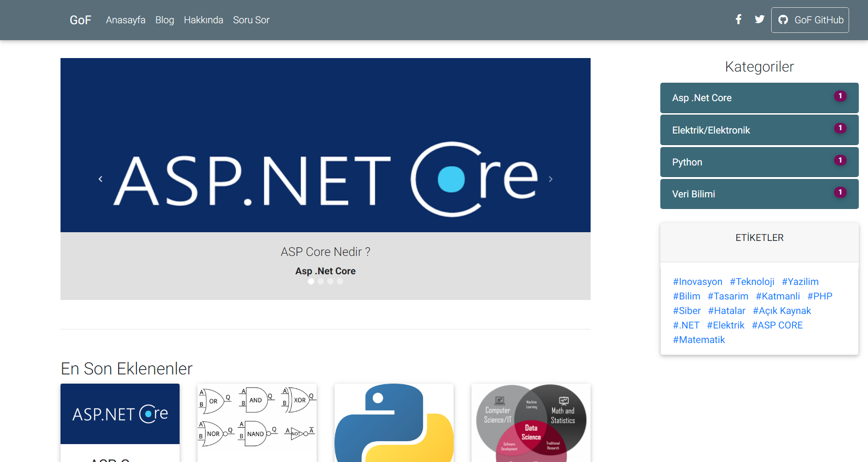The height and width of the screenshot is (462, 868).
Task: Open the Data Science Venn diagram card
Action: 531,422
